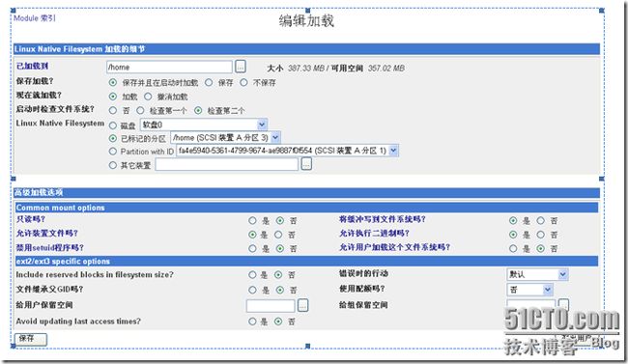Set 允许用户加载这个文件系统吗 to 否
The width and height of the screenshot is (628, 364).
coord(541,249)
